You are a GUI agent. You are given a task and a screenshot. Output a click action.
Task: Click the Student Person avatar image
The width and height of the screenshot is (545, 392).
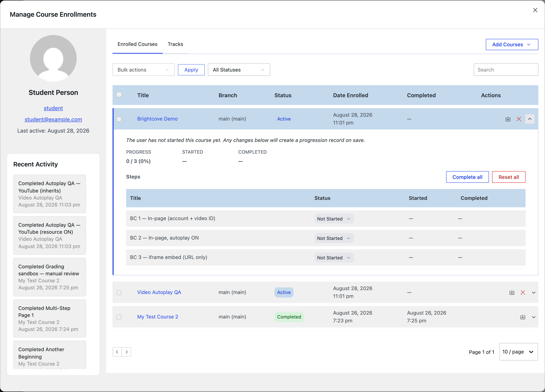pyautogui.click(x=53, y=58)
